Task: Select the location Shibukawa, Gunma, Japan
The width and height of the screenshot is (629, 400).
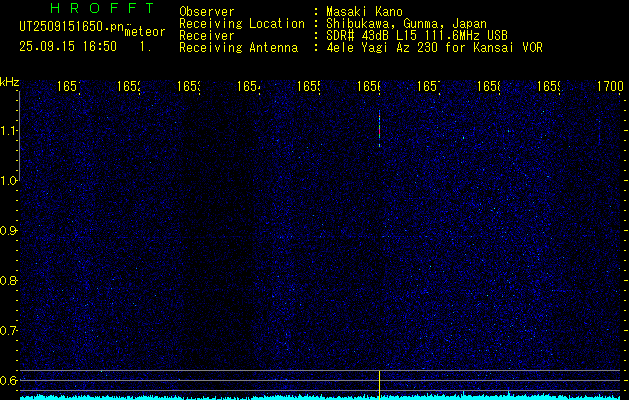Action: pyautogui.click(x=406, y=24)
